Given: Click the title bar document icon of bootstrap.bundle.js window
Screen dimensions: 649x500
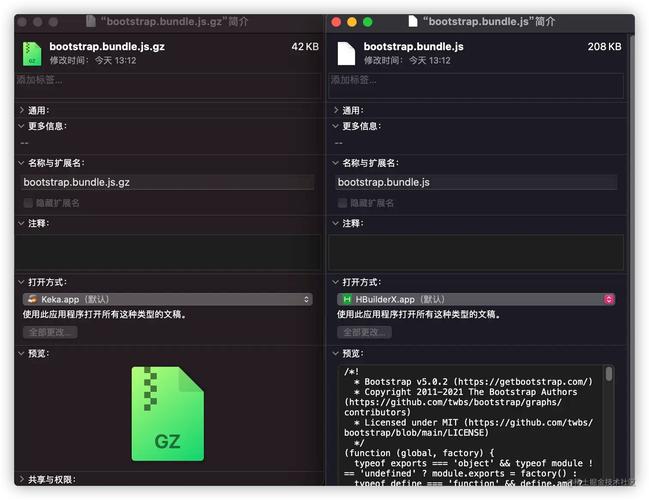Looking at the screenshot, I should tap(413, 21).
